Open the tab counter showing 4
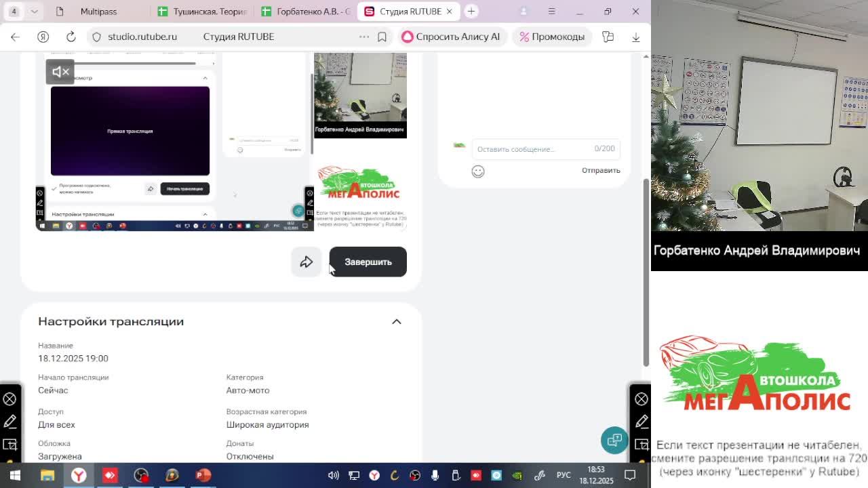This screenshot has width=868, height=488. [14, 12]
